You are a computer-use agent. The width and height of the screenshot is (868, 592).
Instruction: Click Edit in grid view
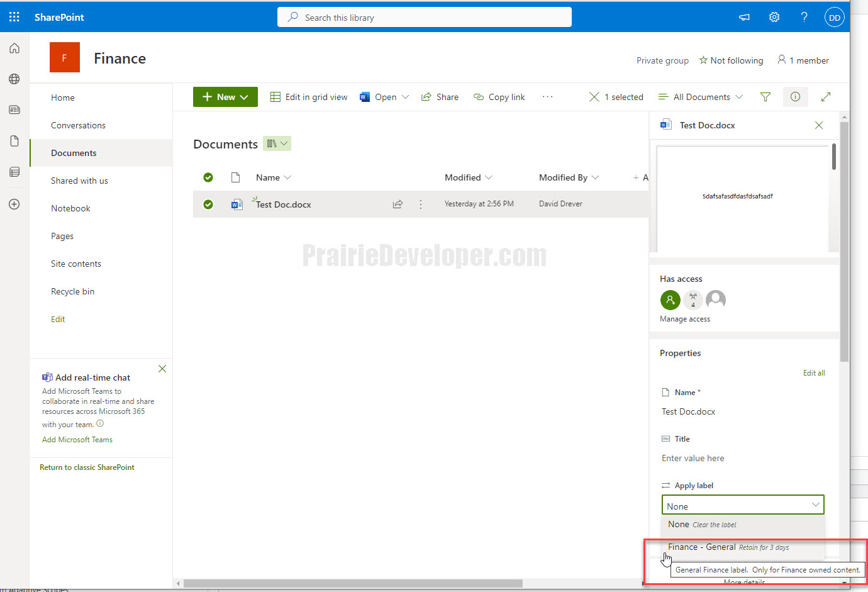point(309,97)
